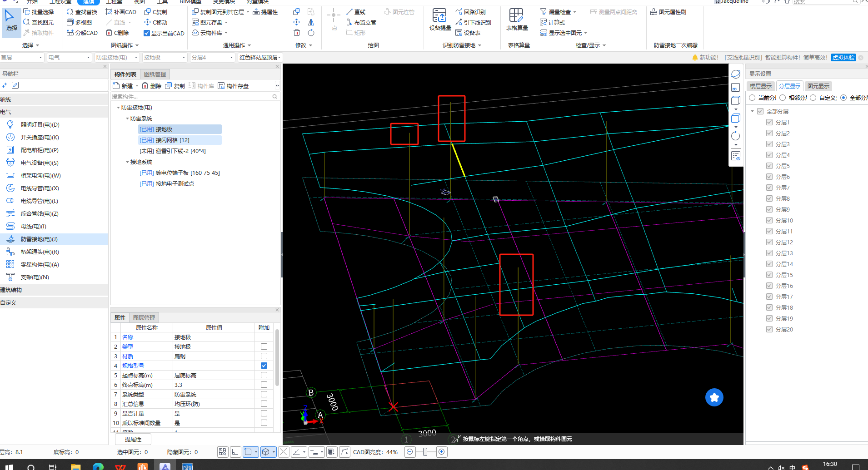868x470 pixels.
Task: Collapse the 防雷系统 tree node
Action: [127, 119]
